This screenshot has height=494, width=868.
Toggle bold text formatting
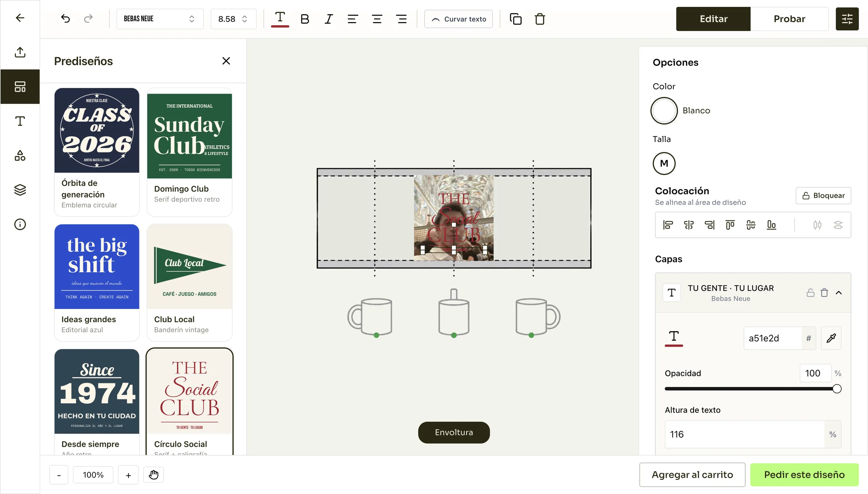305,19
